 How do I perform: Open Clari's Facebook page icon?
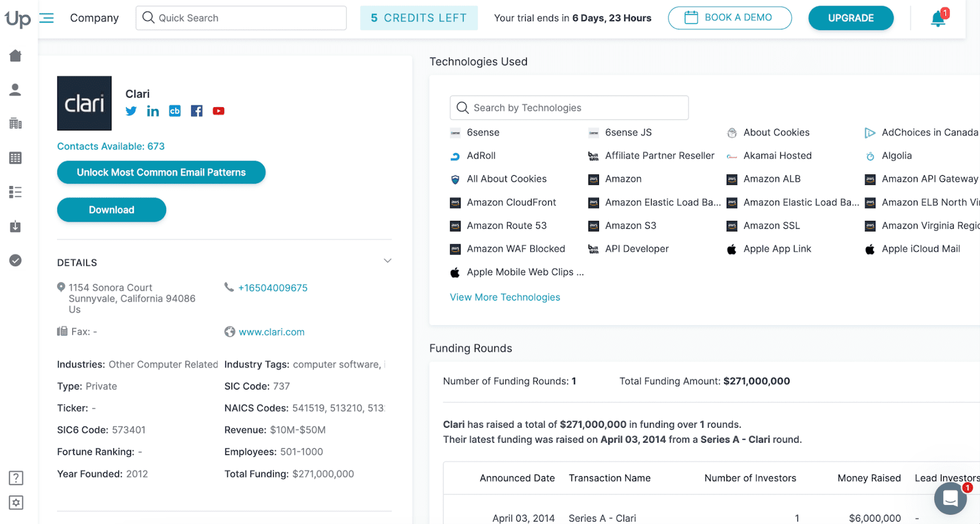(x=197, y=111)
